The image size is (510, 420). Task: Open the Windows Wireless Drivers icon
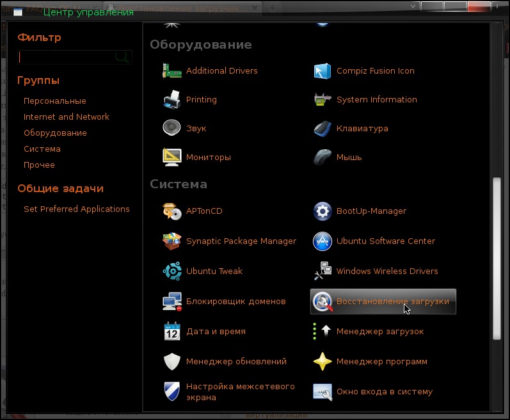click(x=322, y=271)
